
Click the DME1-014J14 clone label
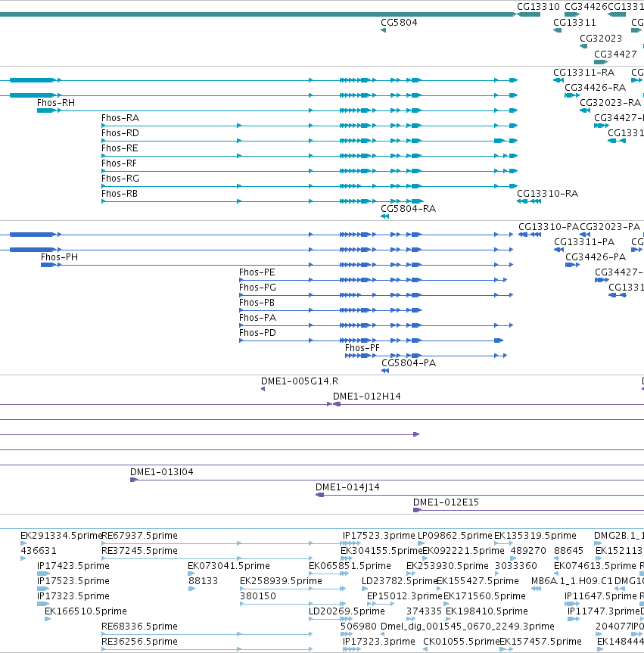point(347,487)
